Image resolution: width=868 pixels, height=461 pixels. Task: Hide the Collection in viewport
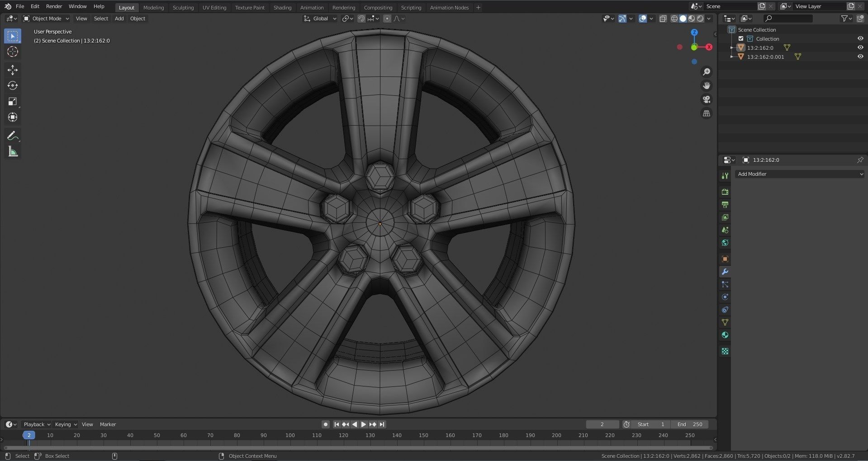click(x=860, y=38)
